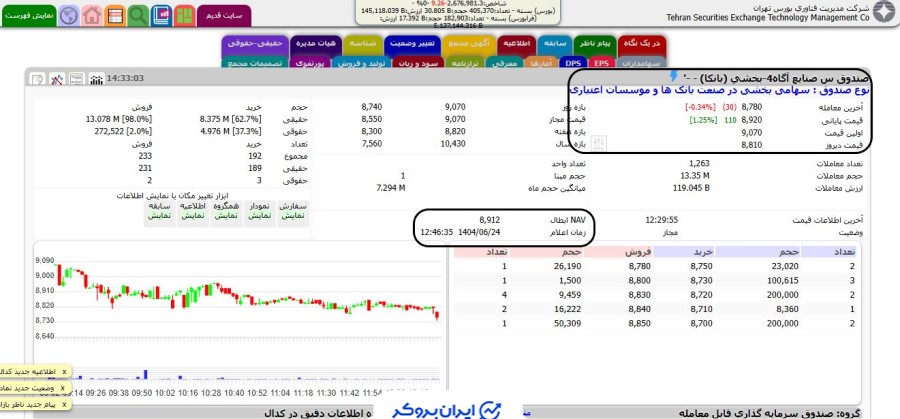Toggle سابقه display button
The width and height of the screenshot is (900, 419).
160,212
